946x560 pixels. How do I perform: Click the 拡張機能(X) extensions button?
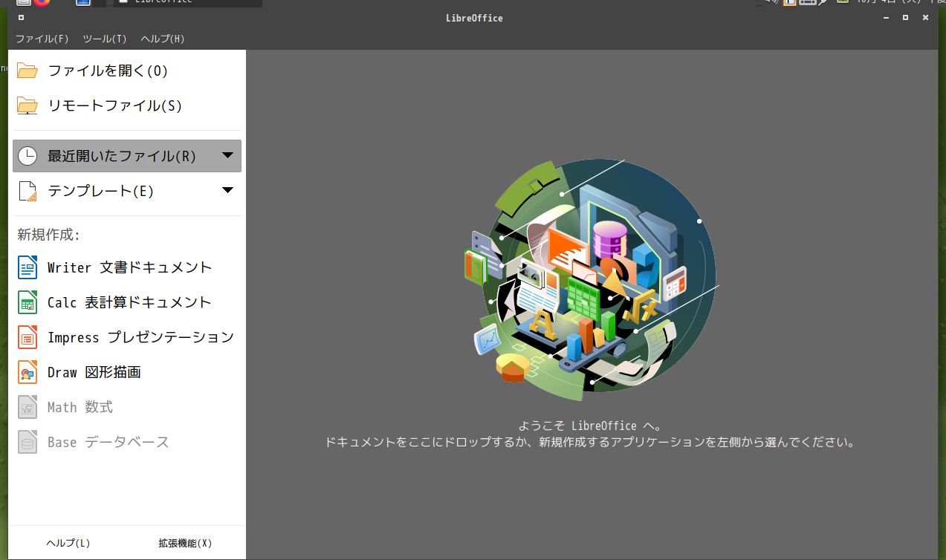(x=185, y=543)
